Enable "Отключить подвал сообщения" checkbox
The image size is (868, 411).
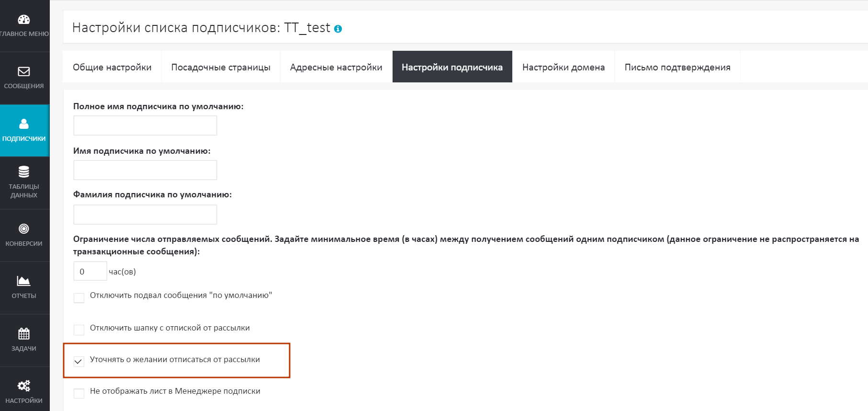pos(79,298)
